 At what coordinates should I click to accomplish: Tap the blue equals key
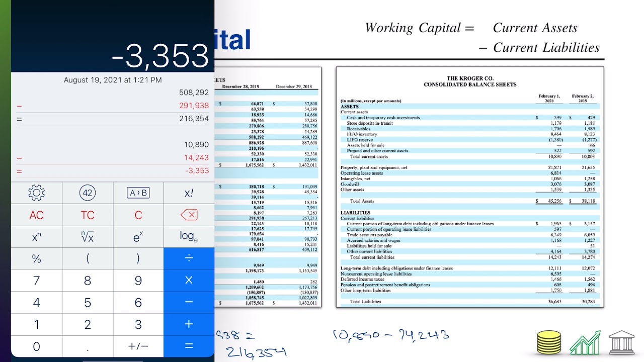[x=189, y=346]
